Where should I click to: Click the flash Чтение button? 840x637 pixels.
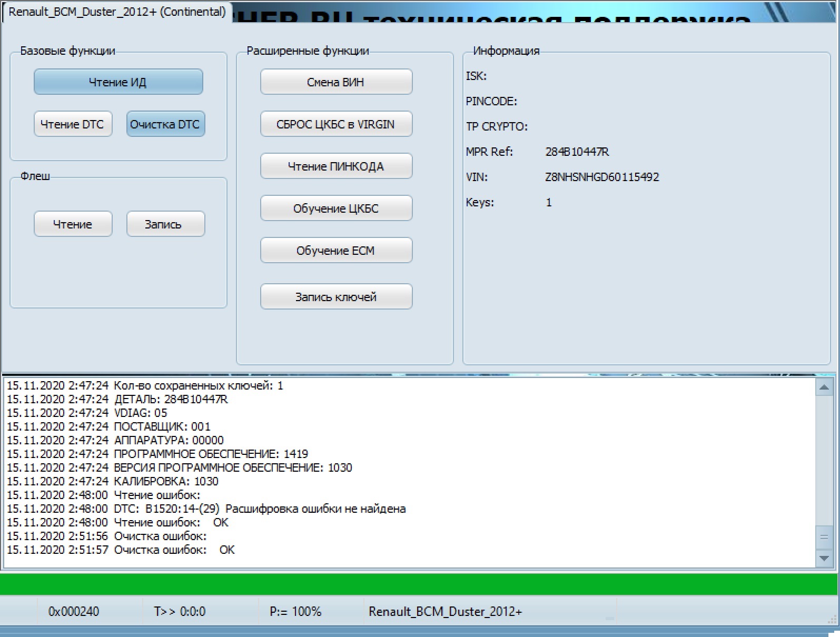73,224
